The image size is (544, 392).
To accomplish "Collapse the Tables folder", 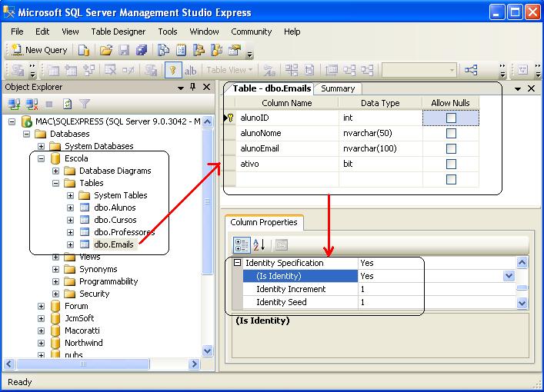I will click(x=55, y=183).
